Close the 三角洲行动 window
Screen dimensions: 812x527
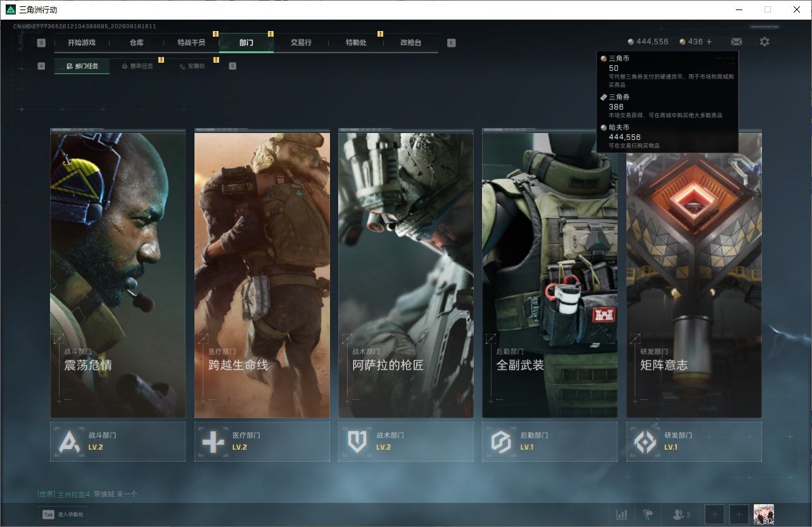[x=797, y=10]
